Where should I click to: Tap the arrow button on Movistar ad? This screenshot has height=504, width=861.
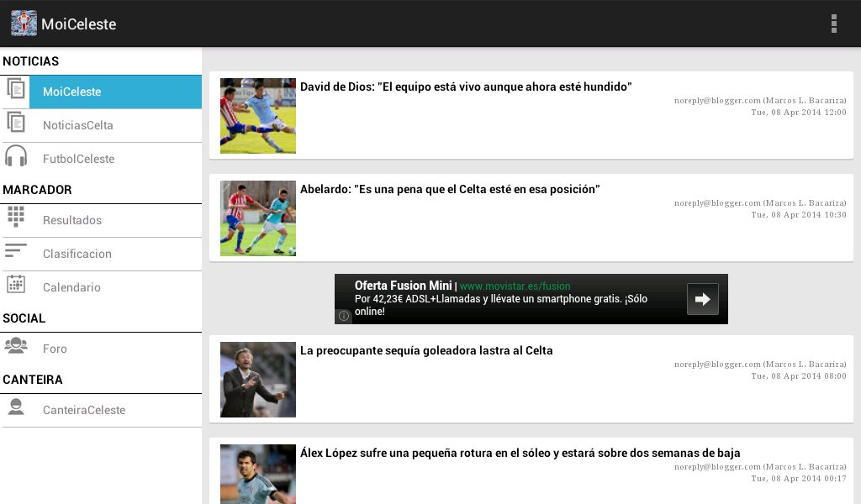(702, 299)
